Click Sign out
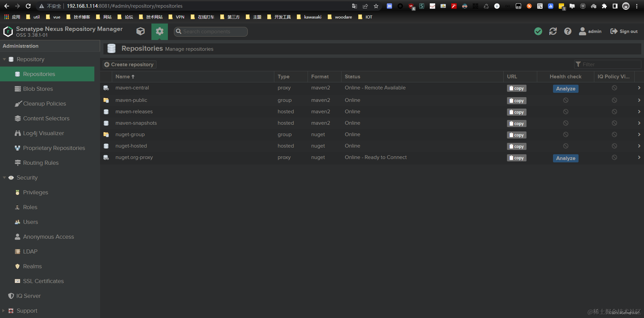The height and width of the screenshot is (318, 644). [x=624, y=31]
